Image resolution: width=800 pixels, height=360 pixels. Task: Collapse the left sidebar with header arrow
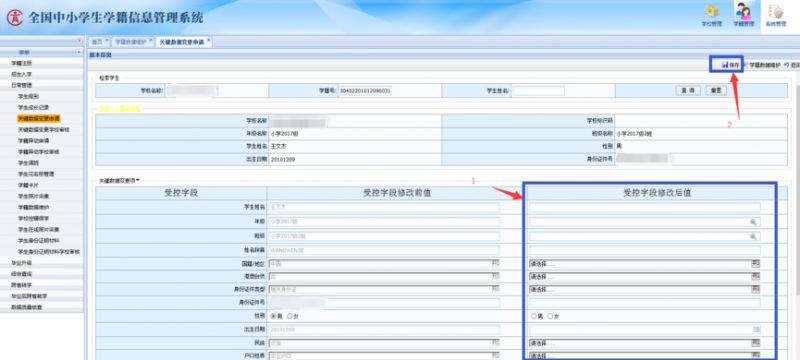tap(79, 40)
